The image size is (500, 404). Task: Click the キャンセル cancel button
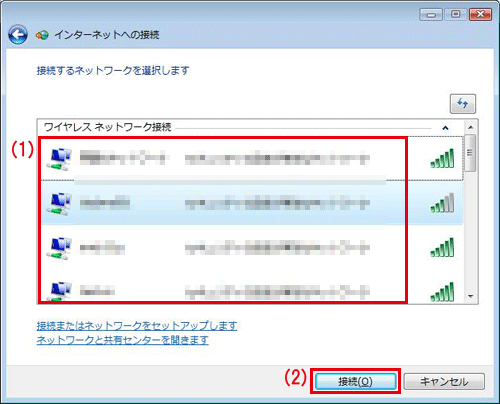tap(444, 381)
